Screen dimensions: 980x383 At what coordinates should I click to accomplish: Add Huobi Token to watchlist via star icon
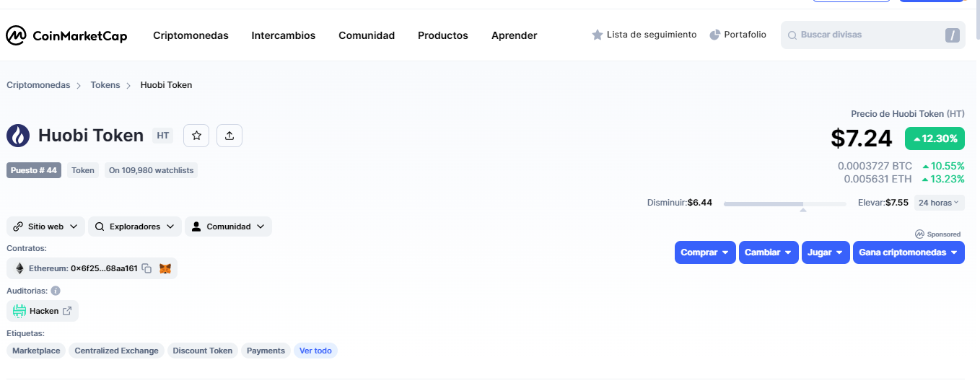coord(196,136)
